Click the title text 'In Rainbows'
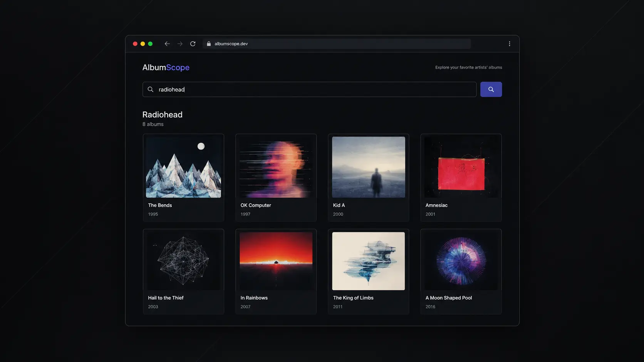This screenshot has width=644, height=362. tap(254, 298)
